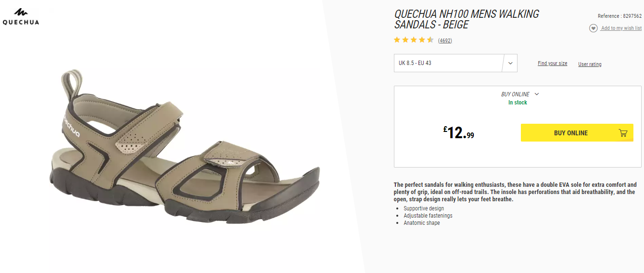Image resolution: width=644 pixels, height=273 pixels.
Task: Click the shopping cart icon on the yellow button
Action: (623, 133)
